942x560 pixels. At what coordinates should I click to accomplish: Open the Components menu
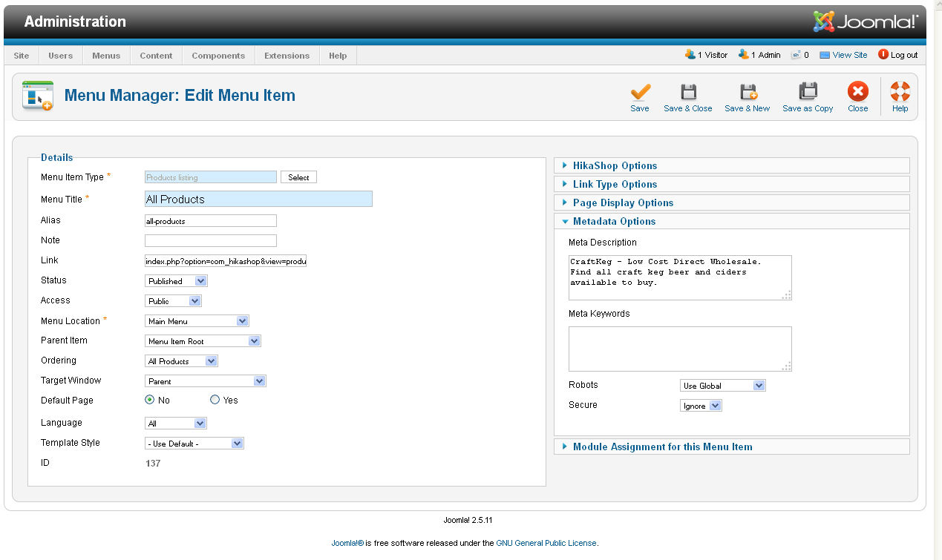click(x=218, y=56)
